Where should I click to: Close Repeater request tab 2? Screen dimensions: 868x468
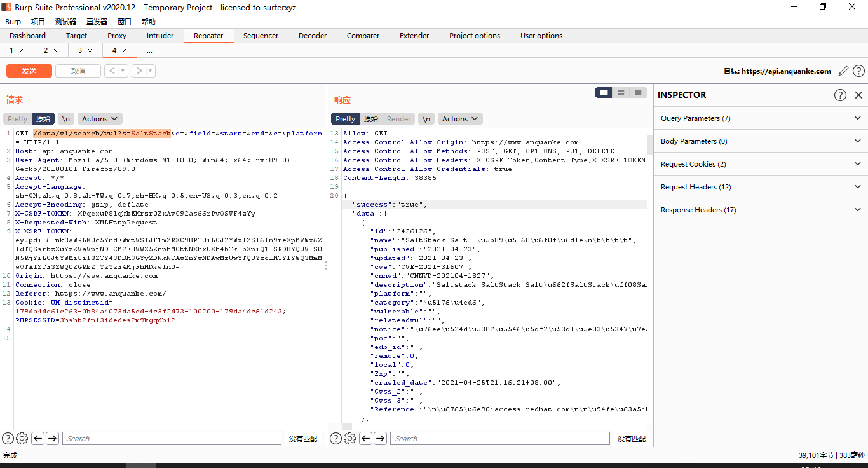click(55, 50)
